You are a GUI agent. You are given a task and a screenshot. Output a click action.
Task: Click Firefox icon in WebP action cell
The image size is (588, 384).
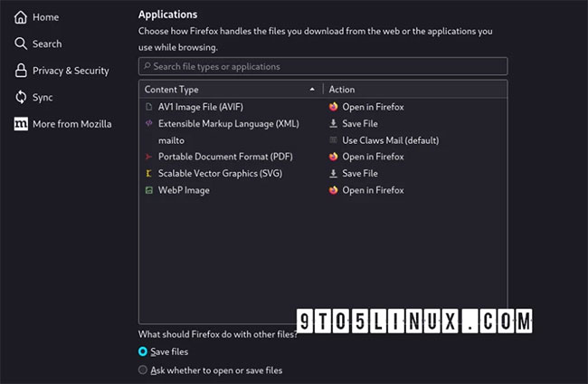333,190
